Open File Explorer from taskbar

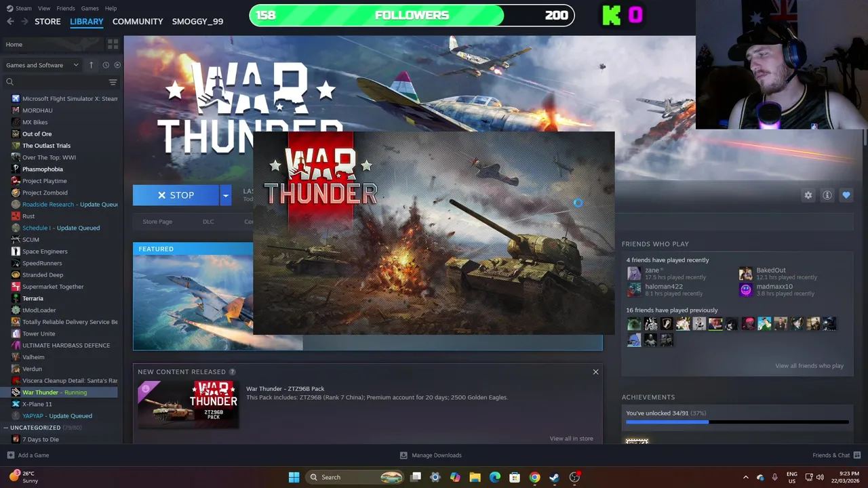475,477
